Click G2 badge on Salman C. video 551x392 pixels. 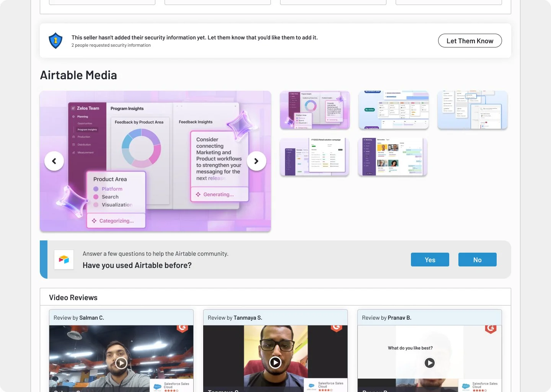(182, 328)
